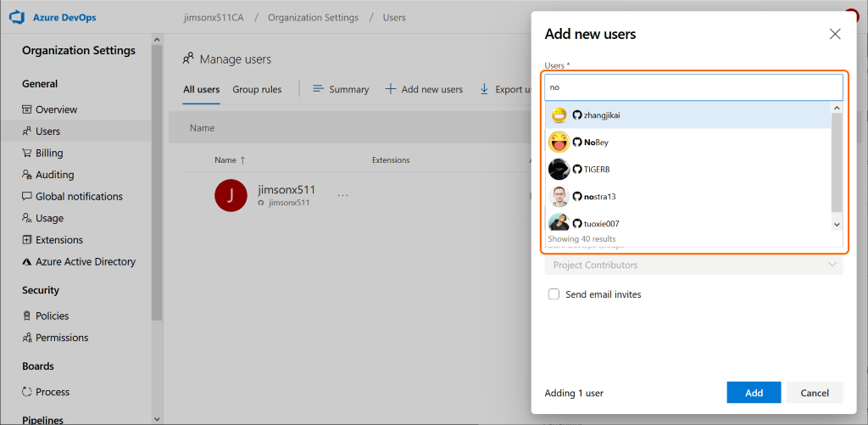The height and width of the screenshot is (425, 868).
Task: Open Security Policies page
Action: (x=46, y=316)
